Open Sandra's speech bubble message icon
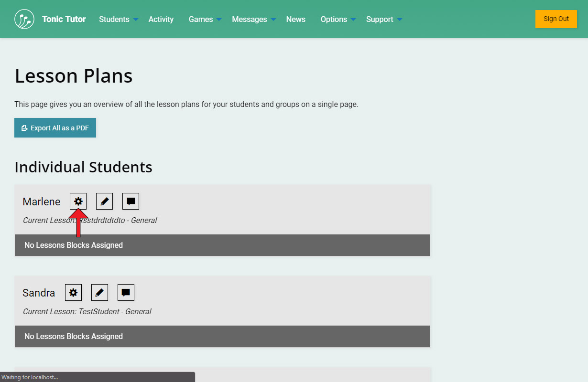The width and height of the screenshot is (588, 382). (x=126, y=293)
